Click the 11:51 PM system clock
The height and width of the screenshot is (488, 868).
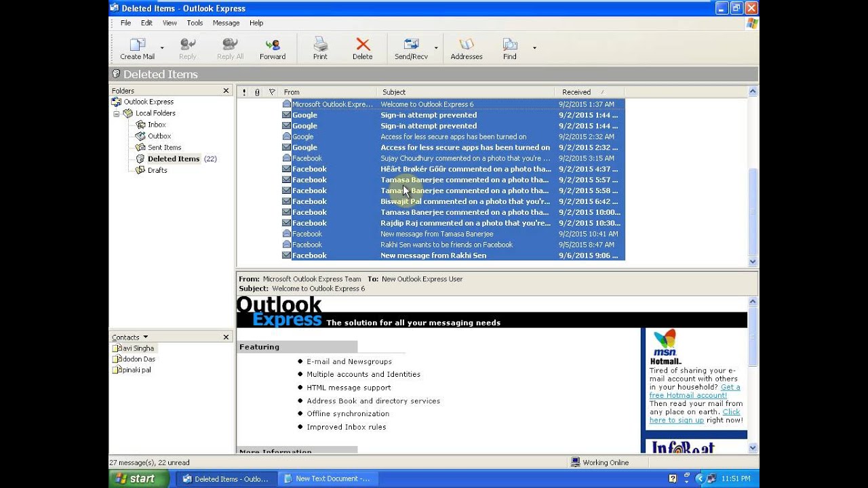tap(736, 479)
